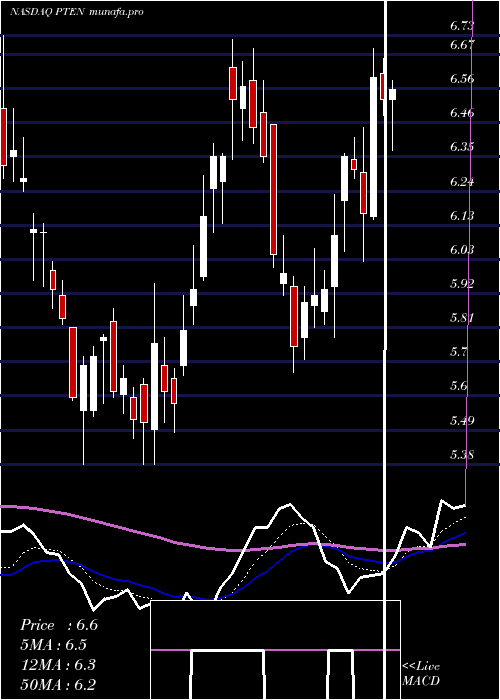This screenshot has height=700, width=500.
Task: Click the 5.49 price axis label
Action: [x=462, y=421]
